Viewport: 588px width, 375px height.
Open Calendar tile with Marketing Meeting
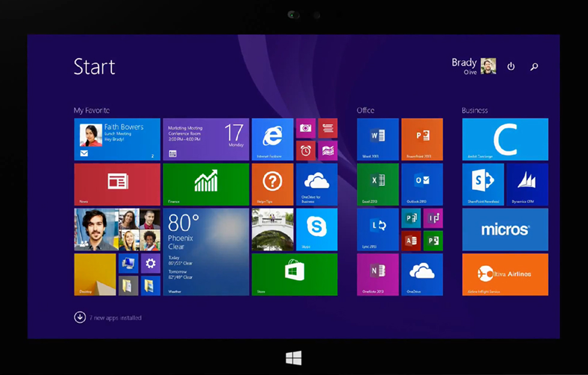[206, 139]
